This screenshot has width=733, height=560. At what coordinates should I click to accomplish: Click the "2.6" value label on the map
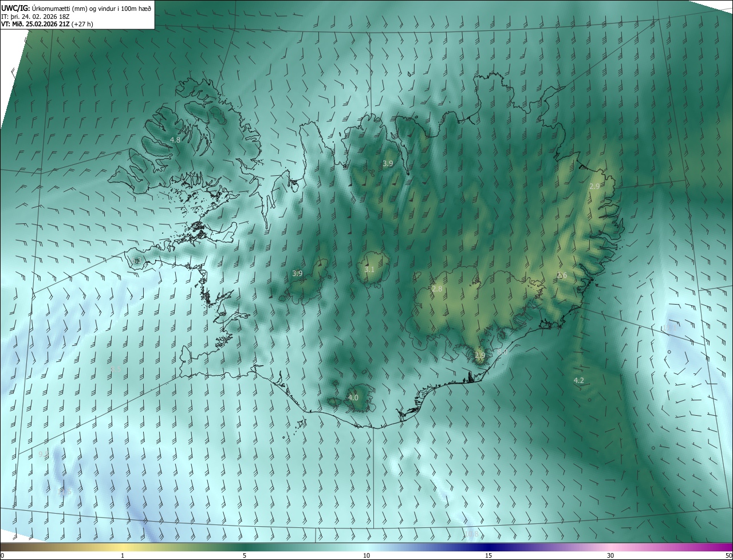click(562, 275)
